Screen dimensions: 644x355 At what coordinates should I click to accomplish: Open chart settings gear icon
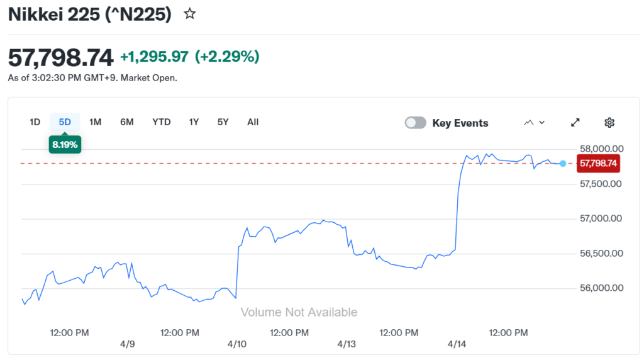click(x=609, y=123)
